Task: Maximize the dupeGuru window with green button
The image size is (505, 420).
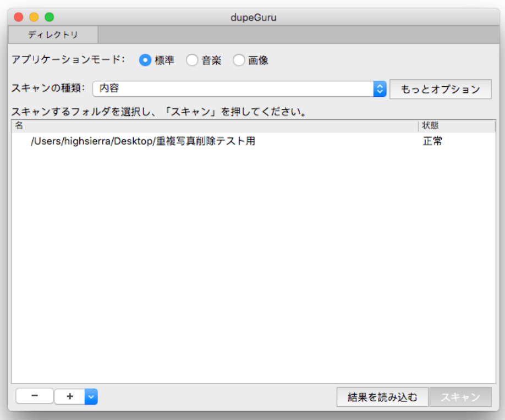Action: tap(50, 17)
